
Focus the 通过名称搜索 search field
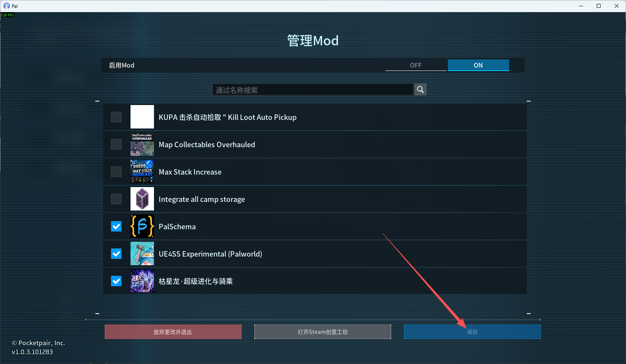coord(313,90)
